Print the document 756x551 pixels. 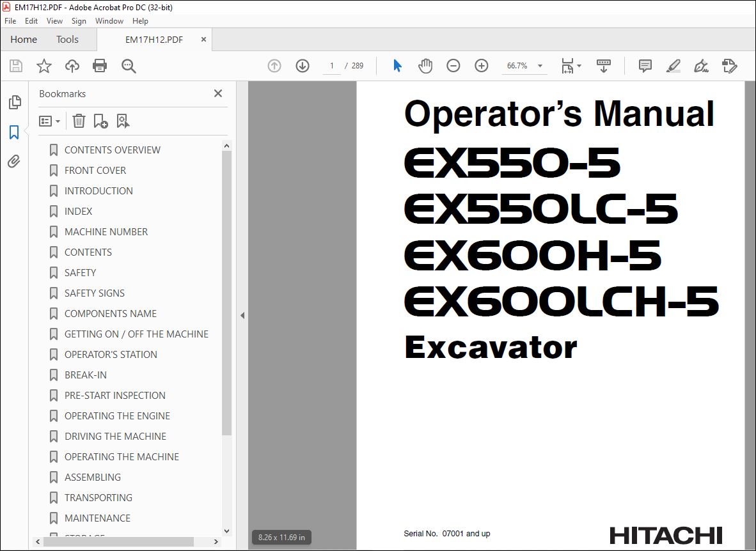[100, 66]
